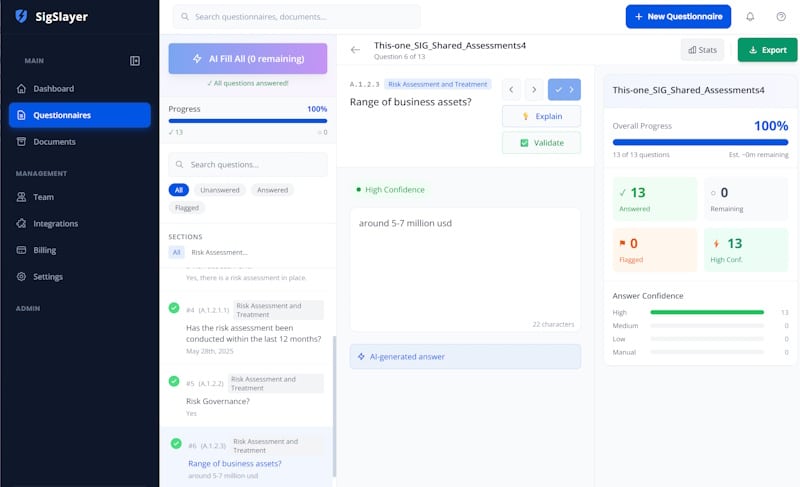This screenshot has width=800, height=487.
Task: Open question #6 Range of business assets
Action: pyautogui.click(x=248, y=458)
